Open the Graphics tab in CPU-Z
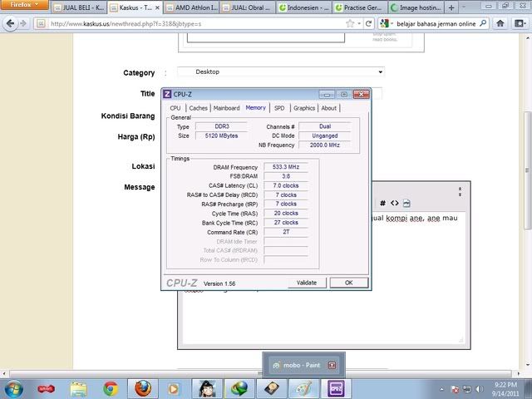The width and height of the screenshot is (532, 399). click(304, 108)
